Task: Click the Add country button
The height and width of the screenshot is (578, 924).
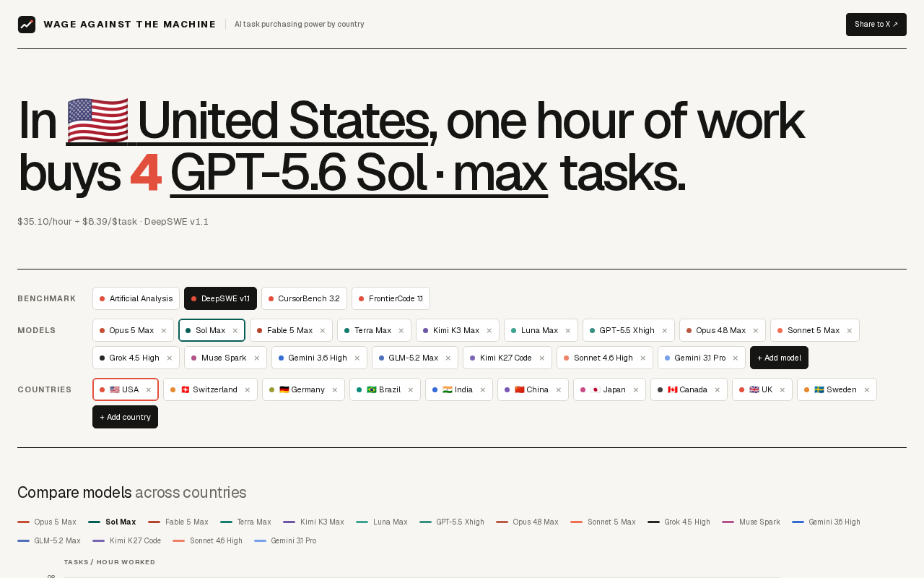Action: click(125, 417)
